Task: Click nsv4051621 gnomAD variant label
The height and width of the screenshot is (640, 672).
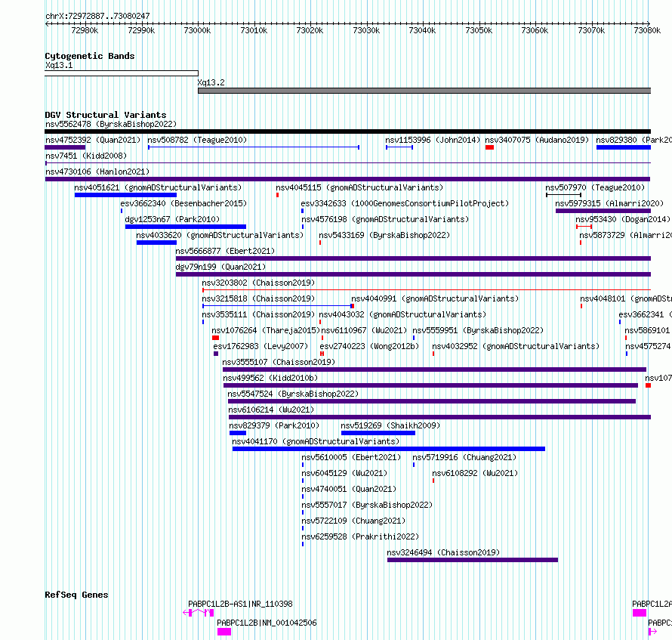Action: [x=158, y=188]
